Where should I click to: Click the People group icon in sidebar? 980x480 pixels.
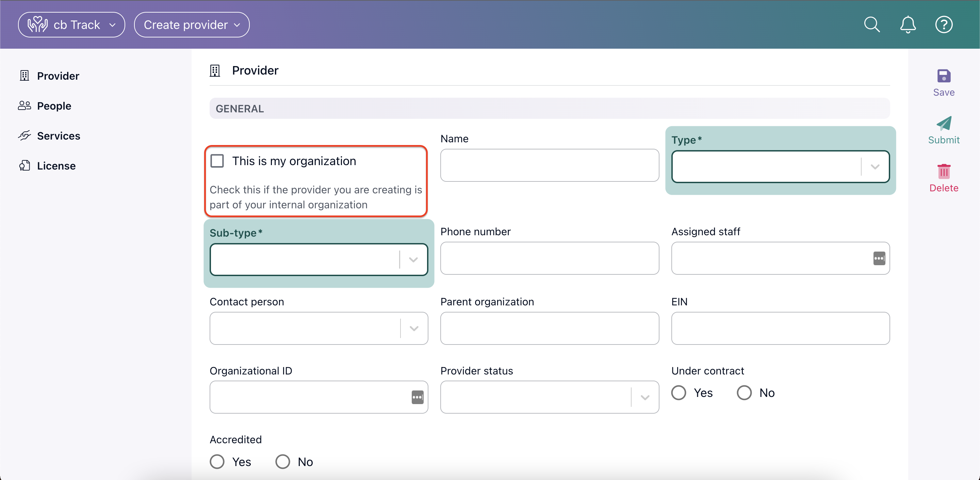point(24,106)
